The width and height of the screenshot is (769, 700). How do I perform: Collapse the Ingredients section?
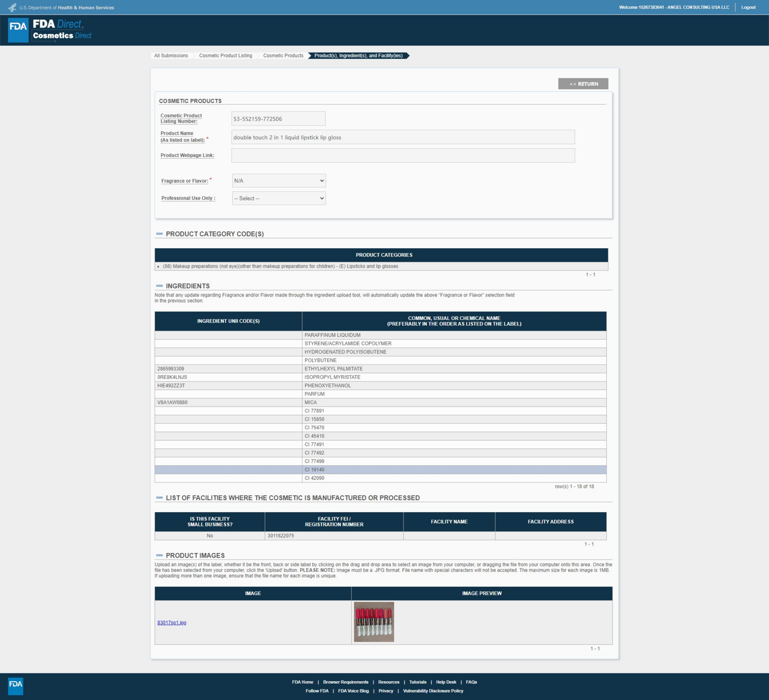pyautogui.click(x=159, y=286)
